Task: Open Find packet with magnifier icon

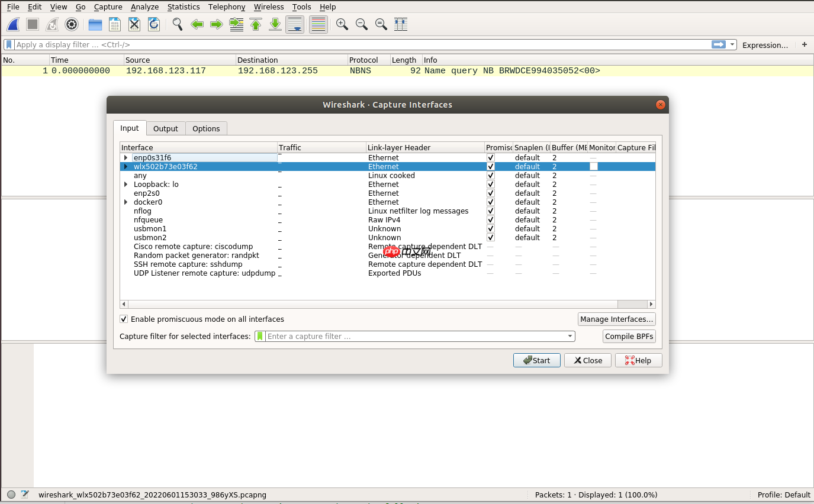Action: coord(178,24)
